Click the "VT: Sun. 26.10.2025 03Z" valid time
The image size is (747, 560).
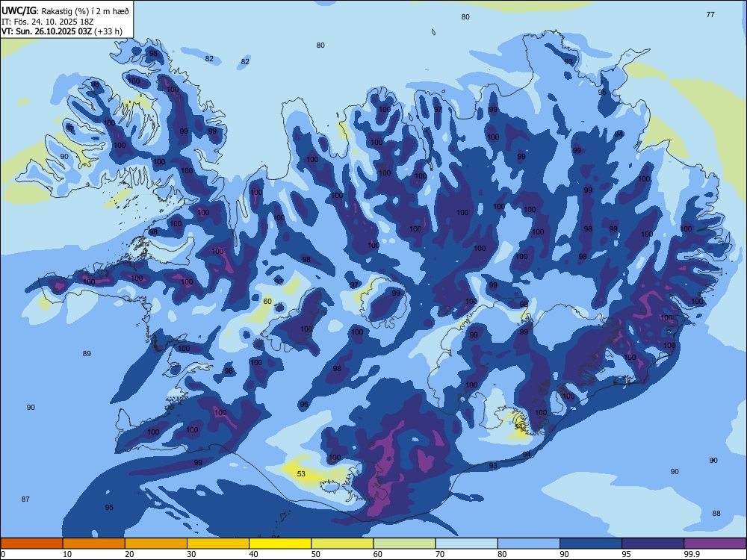[46, 31]
